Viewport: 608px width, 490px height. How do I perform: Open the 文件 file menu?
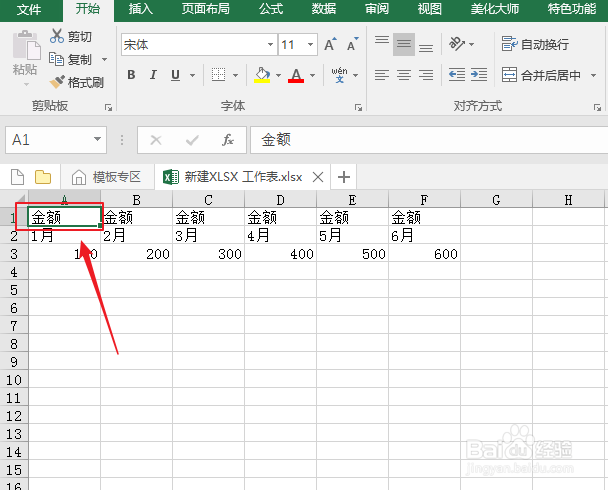(x=29, y=9)
